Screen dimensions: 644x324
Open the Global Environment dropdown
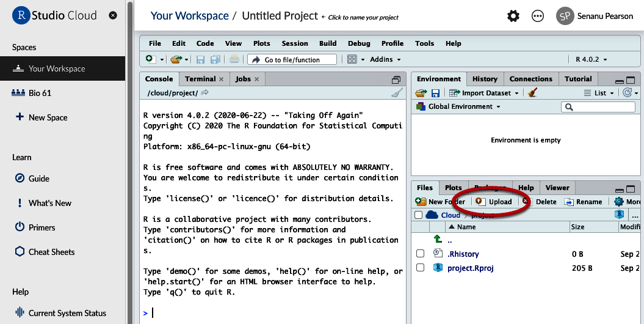pos(458,106)
